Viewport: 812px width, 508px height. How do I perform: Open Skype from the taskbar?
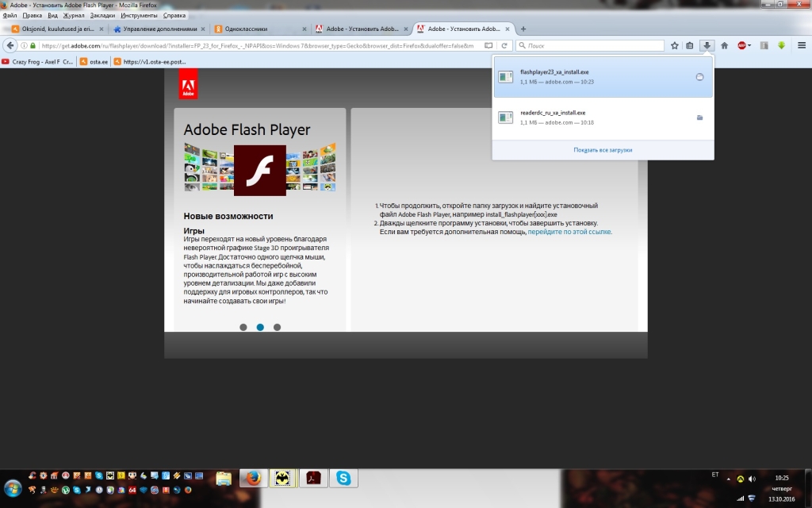pyautogui.click(x=343, y=478)
